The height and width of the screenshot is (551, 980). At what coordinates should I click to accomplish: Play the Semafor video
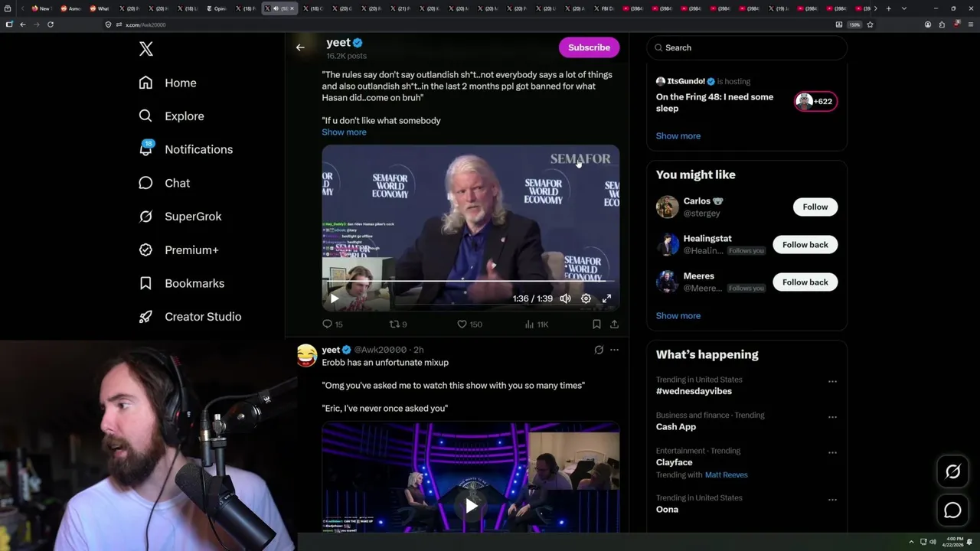coord(334,298)
